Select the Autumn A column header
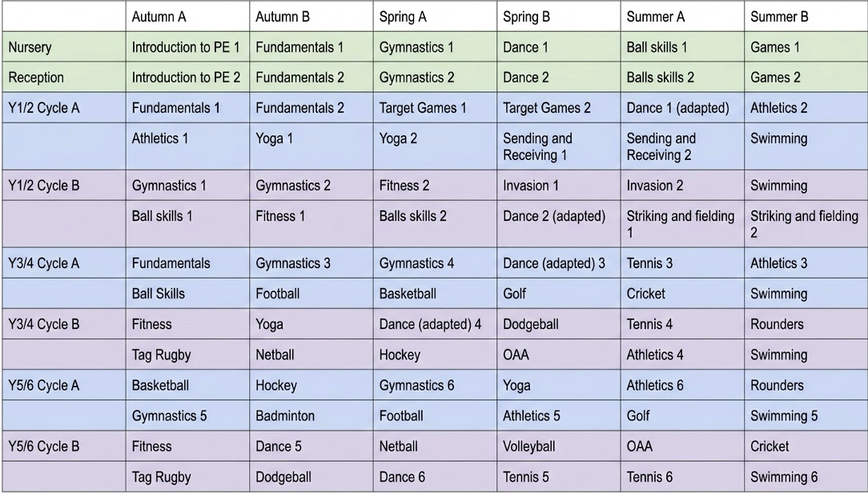 (x=187, y=16)
